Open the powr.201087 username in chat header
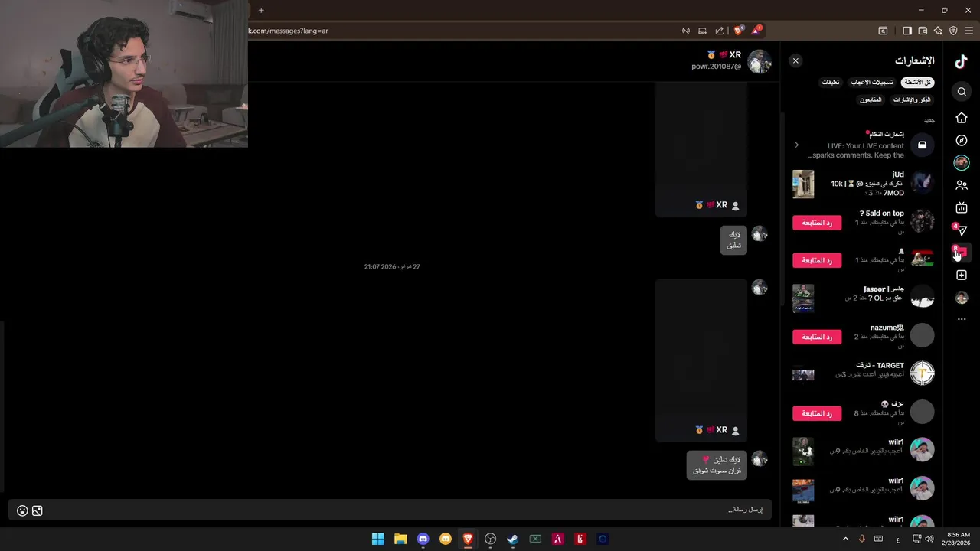 pyautogui.click(x=716, y=67)
